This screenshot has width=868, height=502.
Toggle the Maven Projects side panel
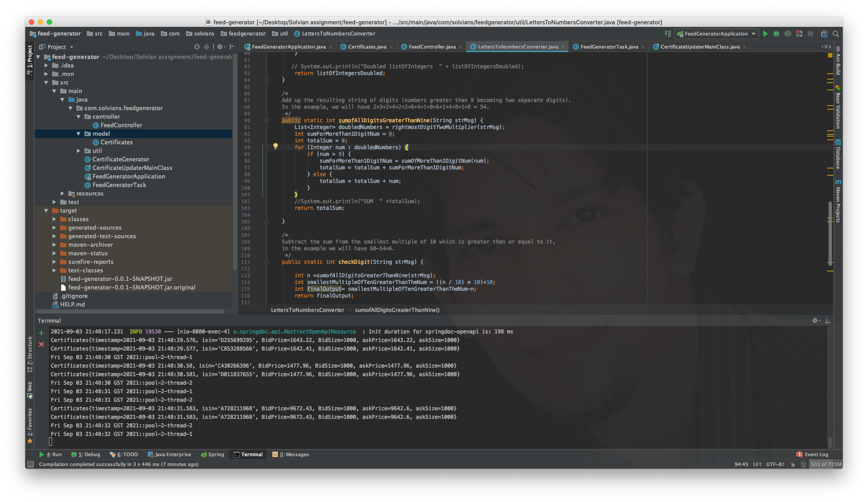[838, 201]
